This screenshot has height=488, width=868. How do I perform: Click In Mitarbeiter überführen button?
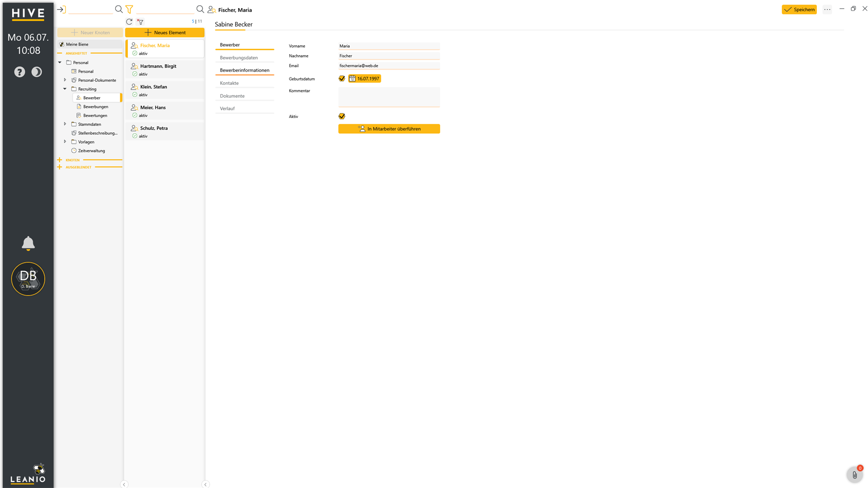[x=389, y=129]
